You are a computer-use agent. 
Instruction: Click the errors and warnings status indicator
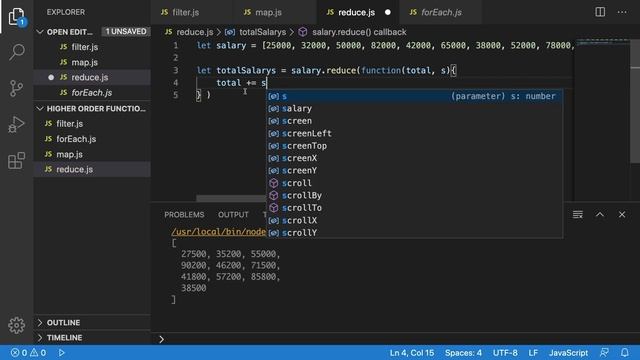pos(29,353)
